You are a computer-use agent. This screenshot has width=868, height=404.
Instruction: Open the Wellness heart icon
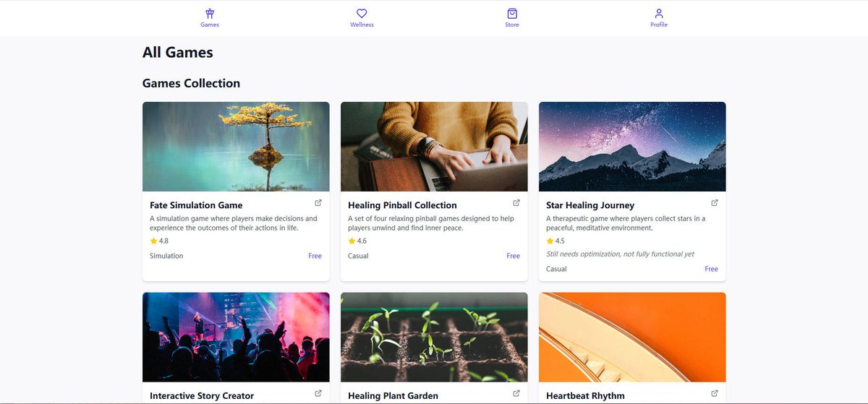click(362, 13)
